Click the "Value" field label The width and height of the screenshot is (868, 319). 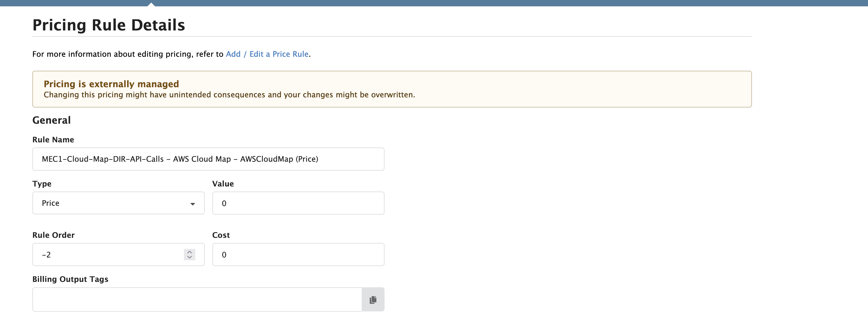223,184
